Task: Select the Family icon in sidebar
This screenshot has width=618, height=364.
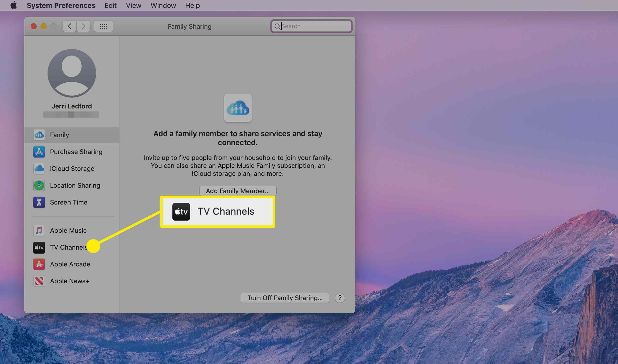Action: 39,135
